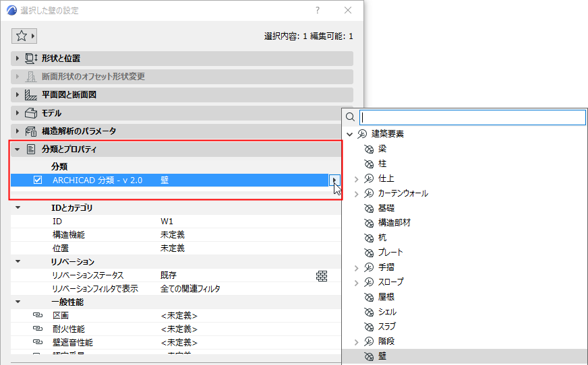Collapse the 分類とプロパティ panel
The width and height of the screenshot is (588, 365).
tap(18, 150)
